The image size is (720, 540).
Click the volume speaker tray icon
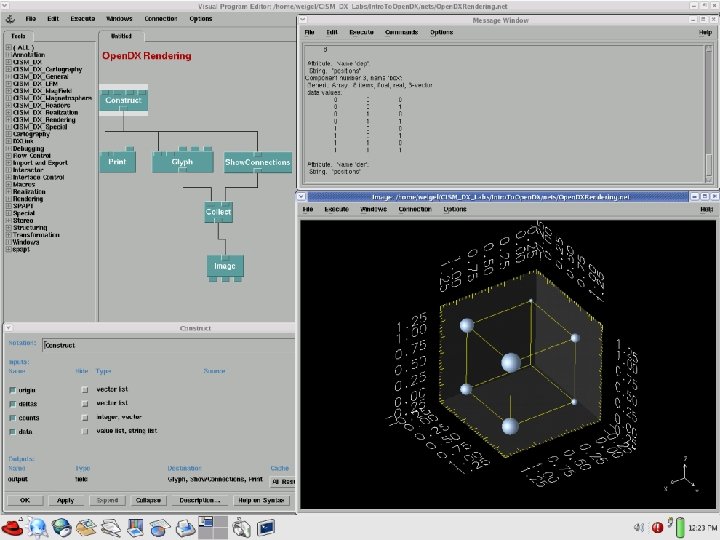(639, 528)
